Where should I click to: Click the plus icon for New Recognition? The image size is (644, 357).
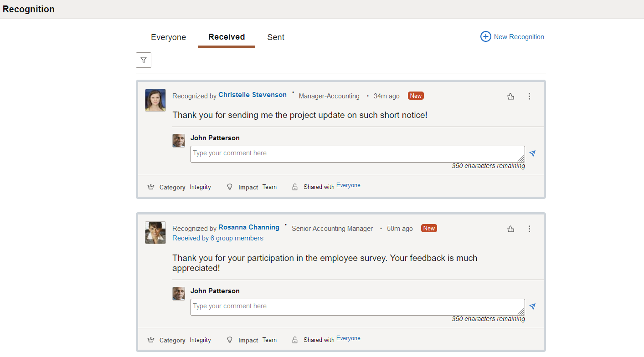tap(486, 36)
